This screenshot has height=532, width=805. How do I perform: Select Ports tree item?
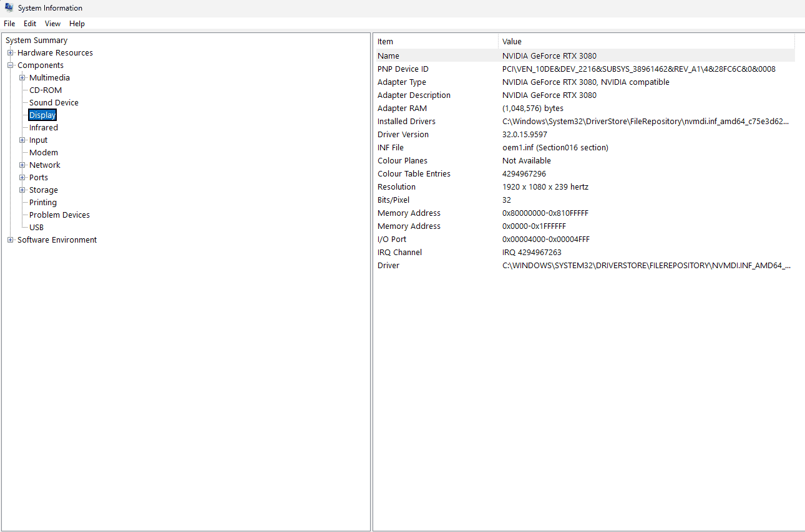click(x=39, y=178)
